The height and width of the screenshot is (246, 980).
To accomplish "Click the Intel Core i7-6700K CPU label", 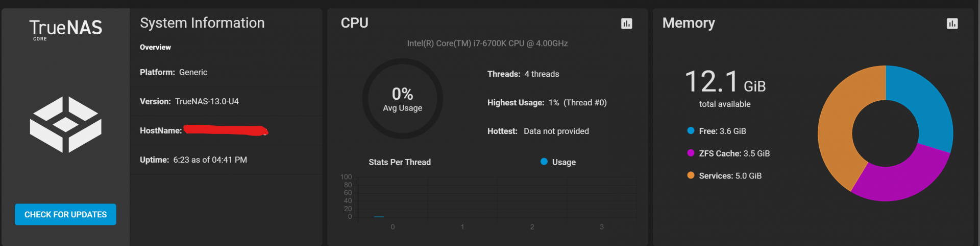I will click(x=487, y=43).
